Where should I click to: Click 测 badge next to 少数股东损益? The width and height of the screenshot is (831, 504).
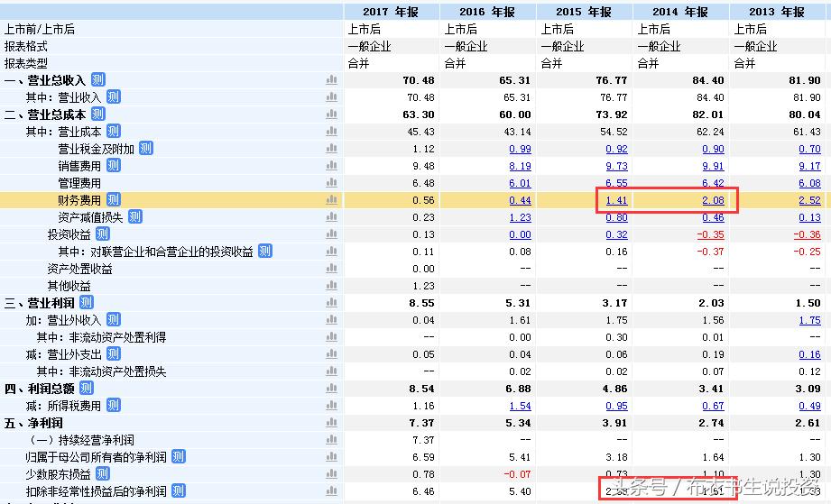(x=102, y=473)
